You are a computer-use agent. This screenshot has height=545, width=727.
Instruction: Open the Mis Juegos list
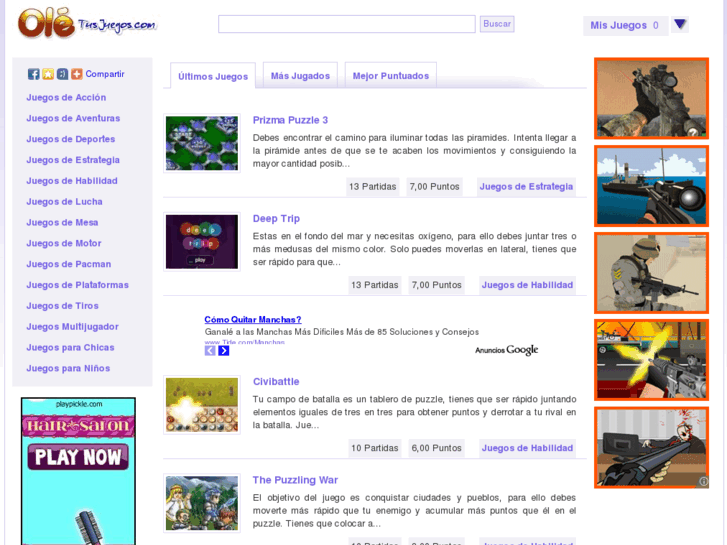625,26
